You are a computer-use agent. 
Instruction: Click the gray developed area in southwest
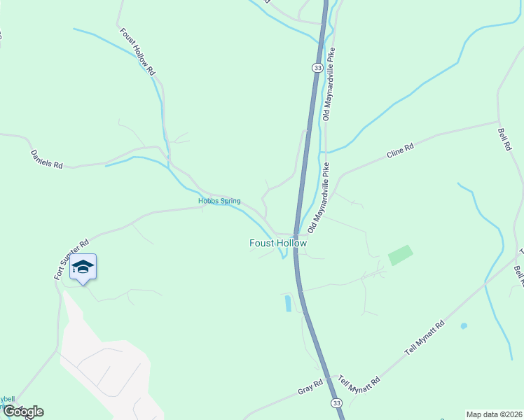(107, 360)
